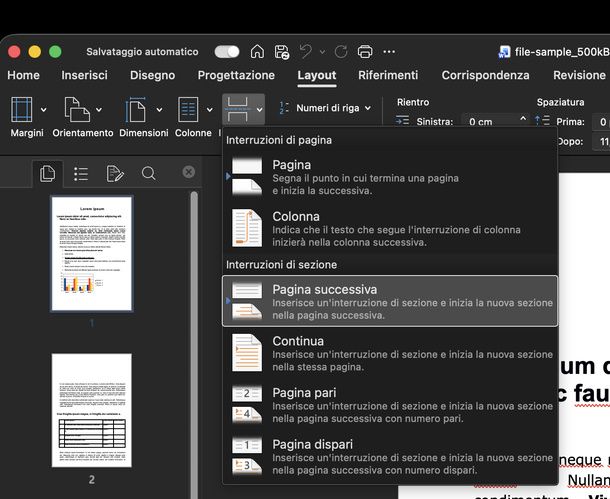Choose Pagina successiva section break

[390, 301]
